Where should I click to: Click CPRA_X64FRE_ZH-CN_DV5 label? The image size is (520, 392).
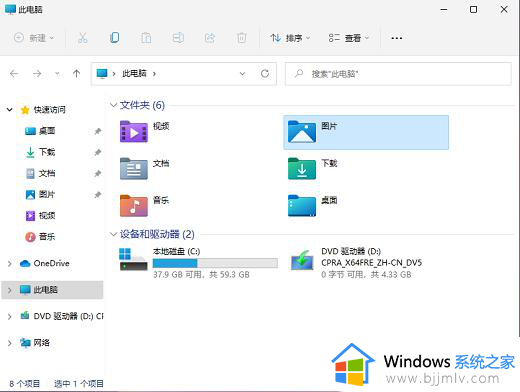pyautogui.click(x=372, y=263)
